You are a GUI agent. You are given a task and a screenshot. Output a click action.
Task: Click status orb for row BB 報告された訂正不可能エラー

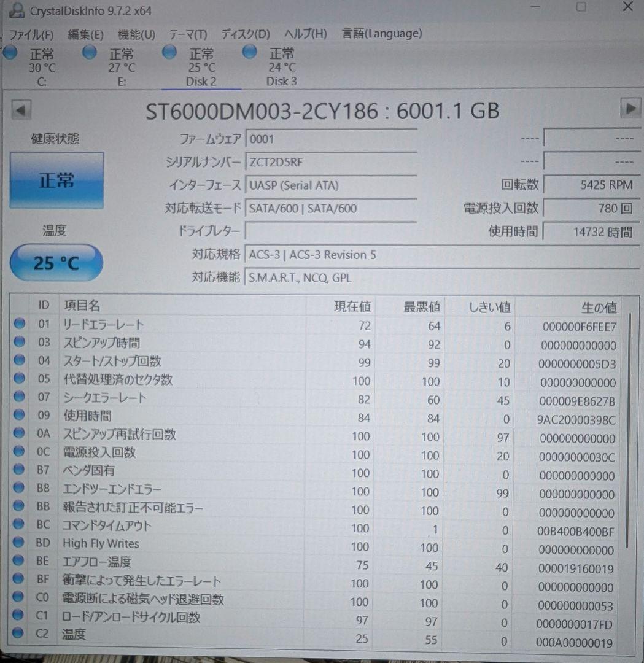click(18, 506)
